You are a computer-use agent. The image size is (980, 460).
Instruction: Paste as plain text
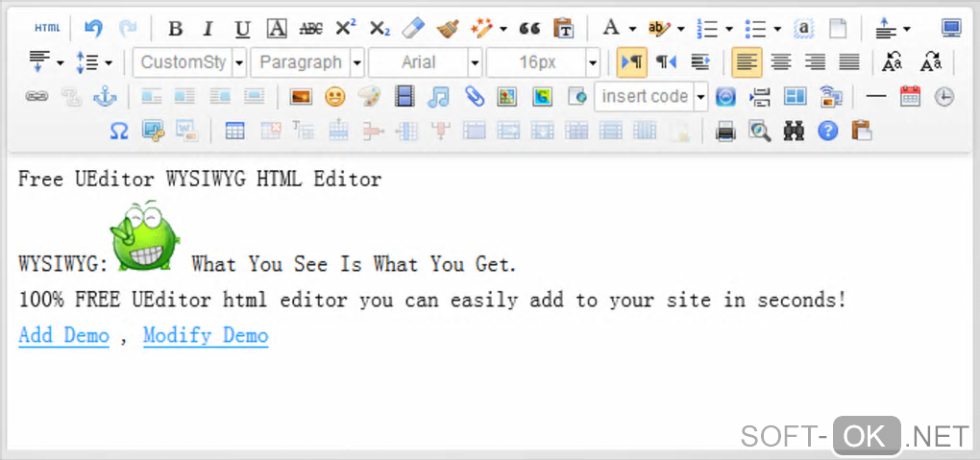tap(564, 28)
